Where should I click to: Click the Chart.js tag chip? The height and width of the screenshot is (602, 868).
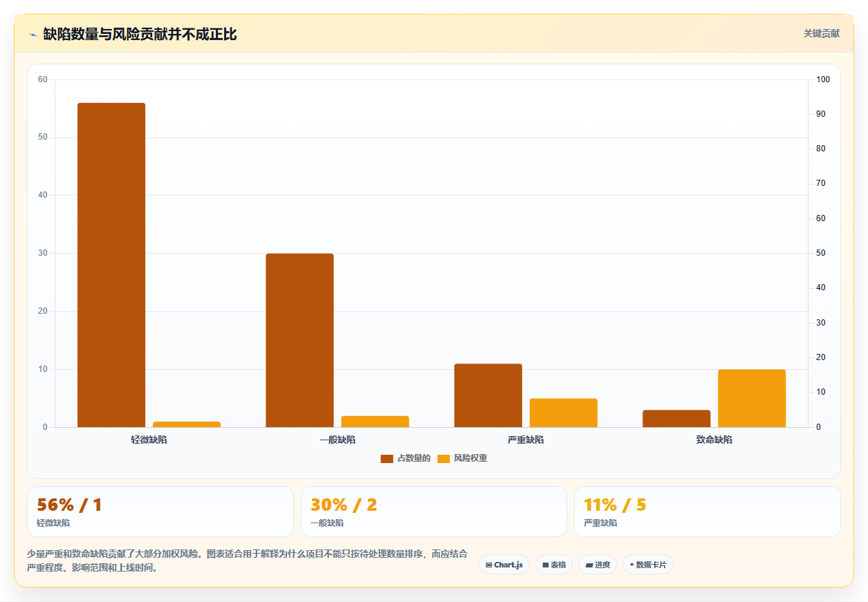click(x=504, y=565)
